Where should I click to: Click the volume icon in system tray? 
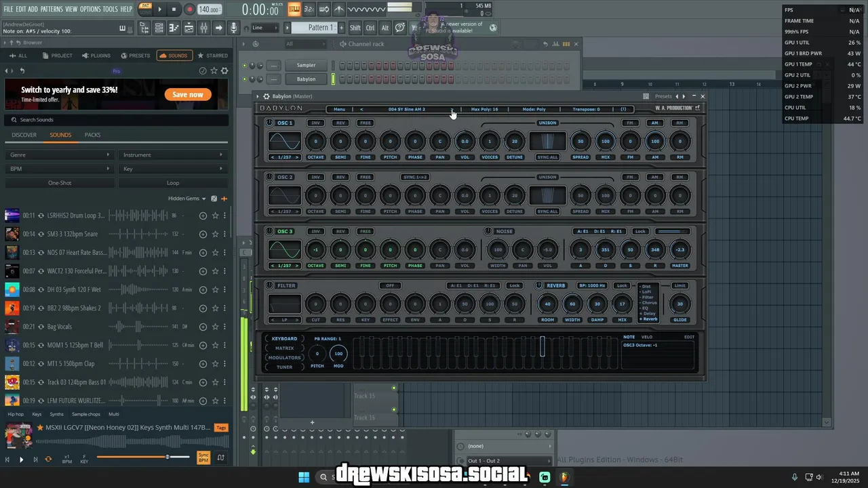818,477
